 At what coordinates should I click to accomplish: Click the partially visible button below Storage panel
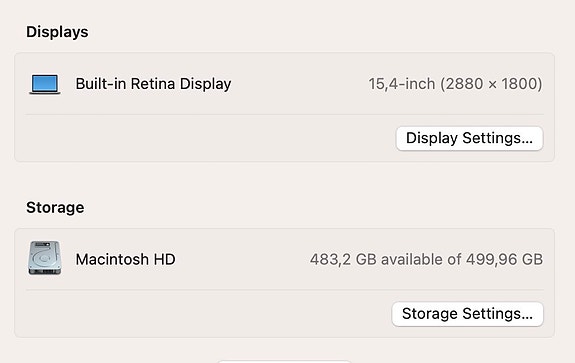[x=285, y=361]
